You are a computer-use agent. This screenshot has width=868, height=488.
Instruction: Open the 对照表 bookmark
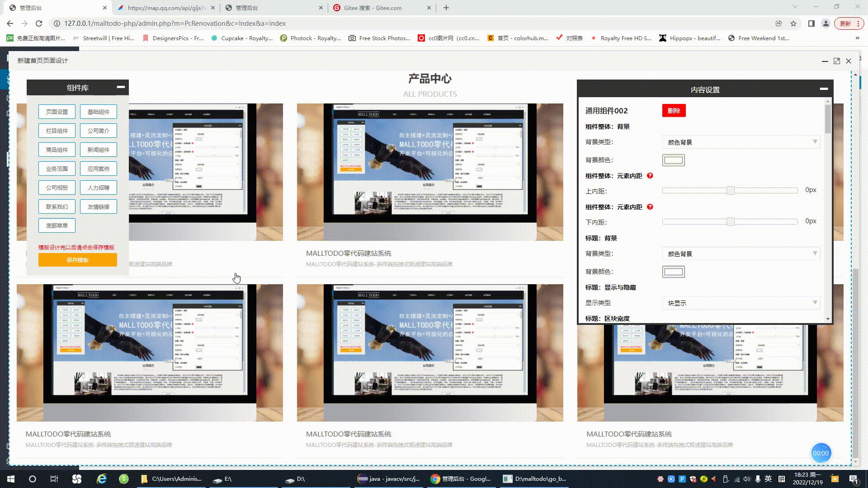coord(570,38)
